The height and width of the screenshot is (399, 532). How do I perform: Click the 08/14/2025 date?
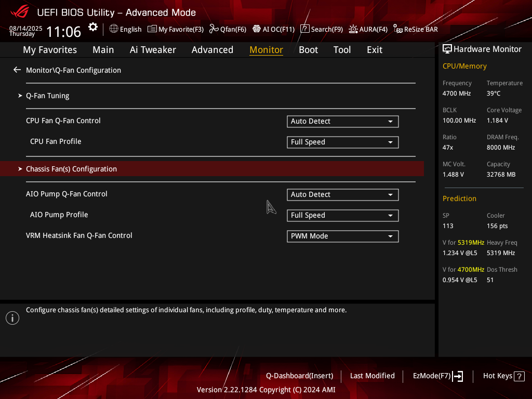click(x=26, y=29)
